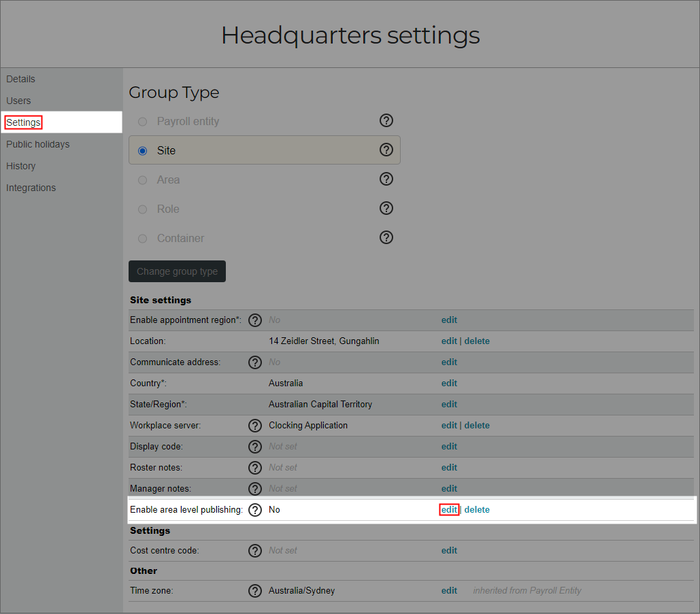This screenshot has height=614, width=700.
Task: Click the Change group type button
Action: pos(178,271)
